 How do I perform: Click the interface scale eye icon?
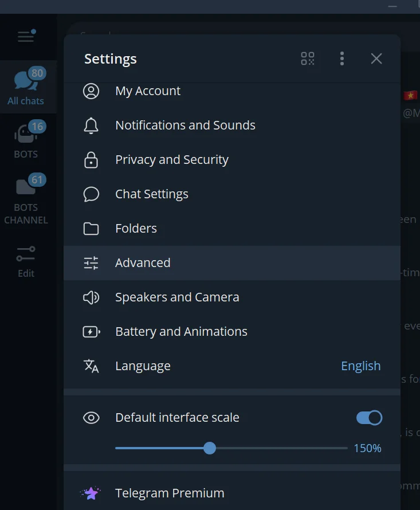[91, 418]
